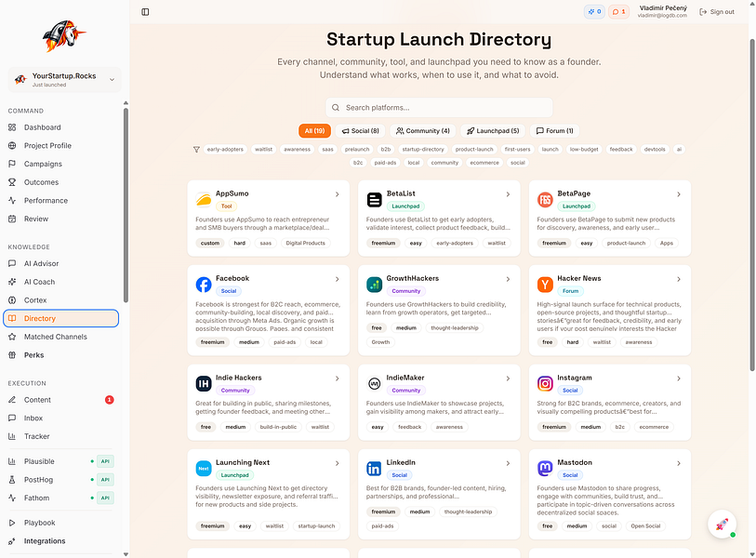Select the All (19) filter tab
756x558 pixels.
[x=314, y=131]
